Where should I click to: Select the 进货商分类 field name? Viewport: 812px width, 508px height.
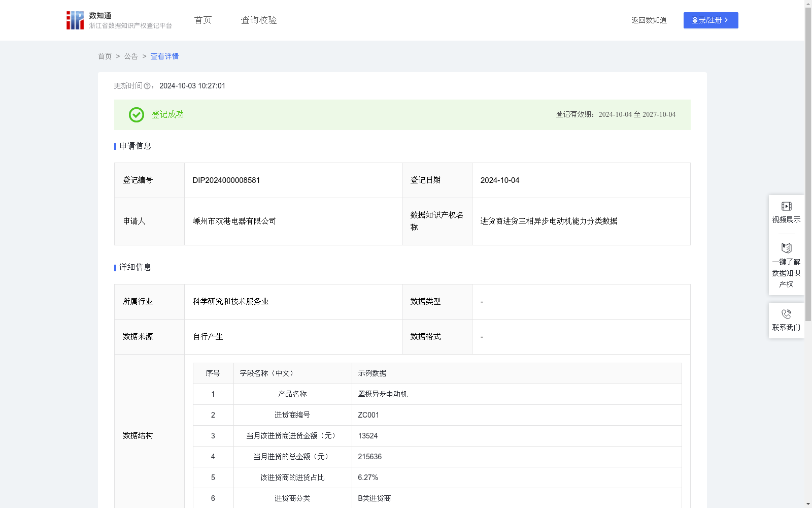click(292, 498)
